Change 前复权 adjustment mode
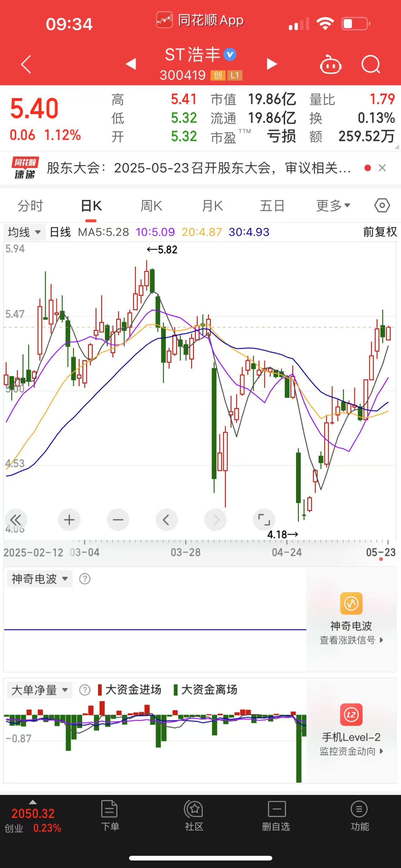Image resolution: width=401 pixels, height=868 pixels. [380, 232]
